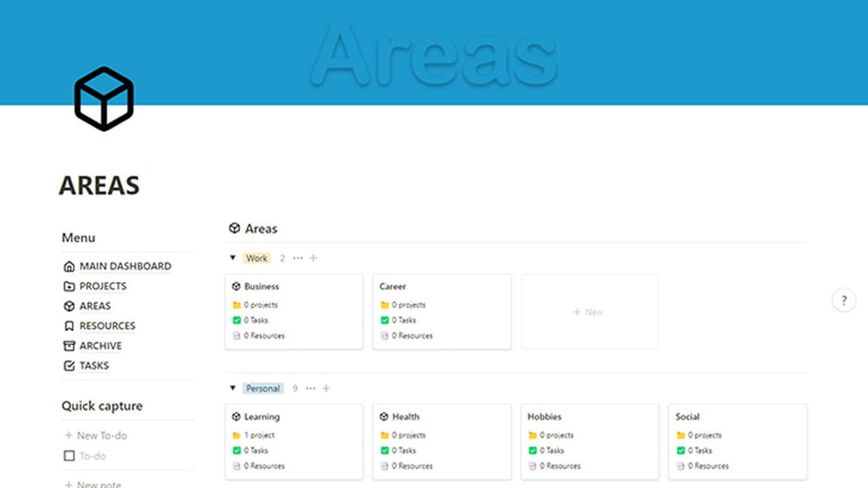Click the folder icon on Career card

coord(384,305)
